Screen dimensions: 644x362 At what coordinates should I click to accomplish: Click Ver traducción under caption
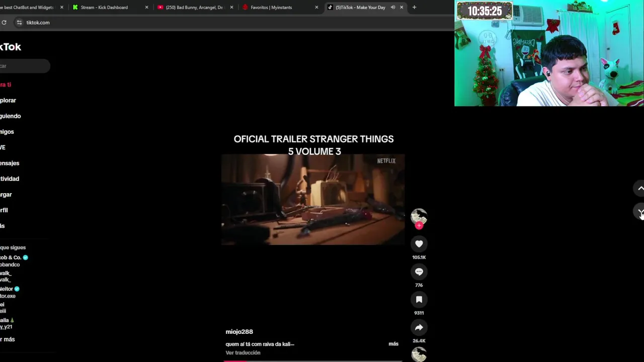(x=243, y=353)
